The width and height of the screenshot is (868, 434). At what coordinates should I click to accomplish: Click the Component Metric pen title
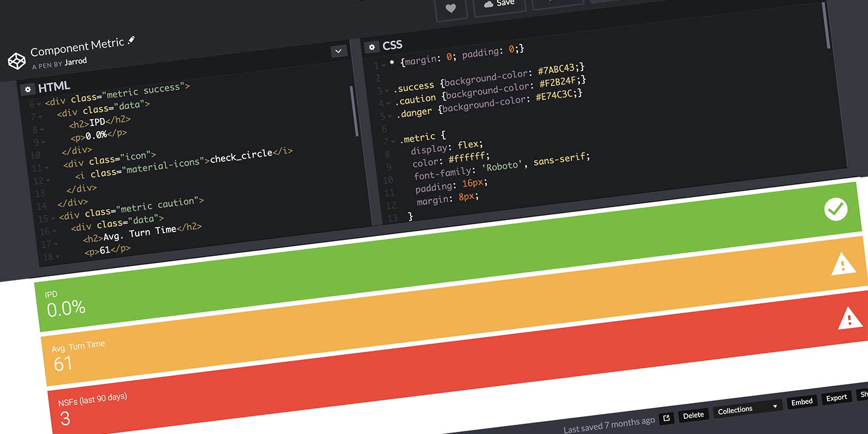[x=77, y=48]
